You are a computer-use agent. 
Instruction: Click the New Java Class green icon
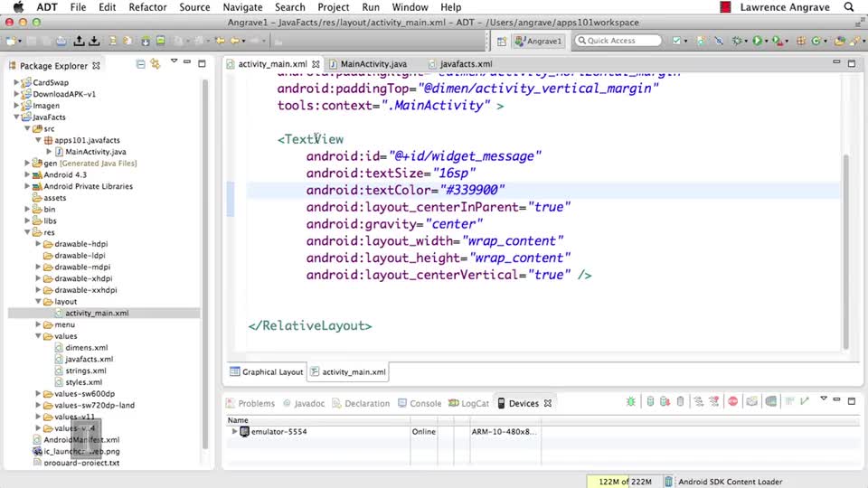pos(816,41)
